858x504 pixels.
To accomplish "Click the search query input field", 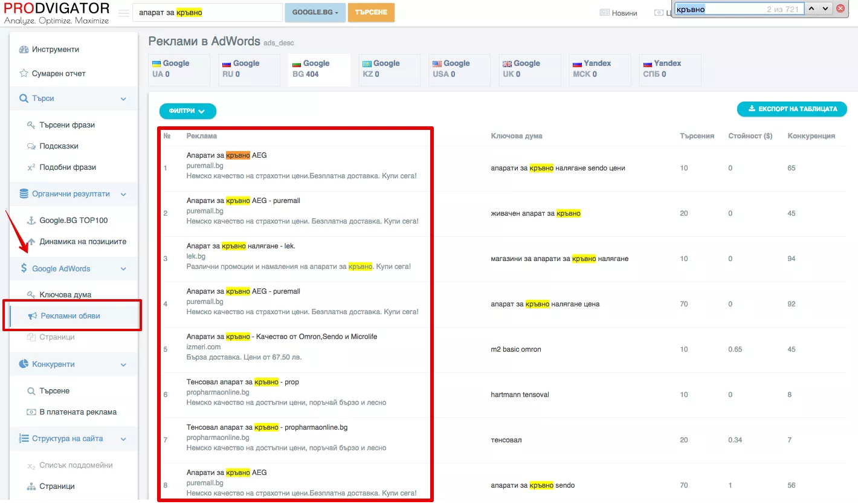I will (207, 12).
